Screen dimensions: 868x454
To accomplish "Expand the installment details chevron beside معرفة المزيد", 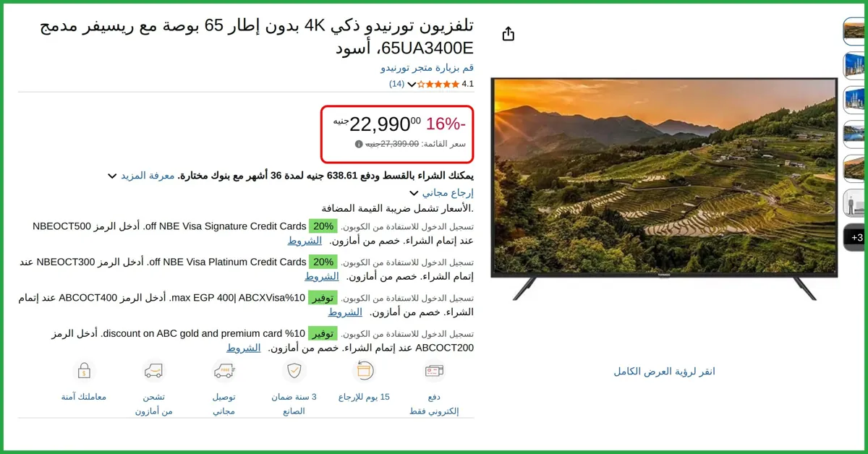I will coord(112,176).
